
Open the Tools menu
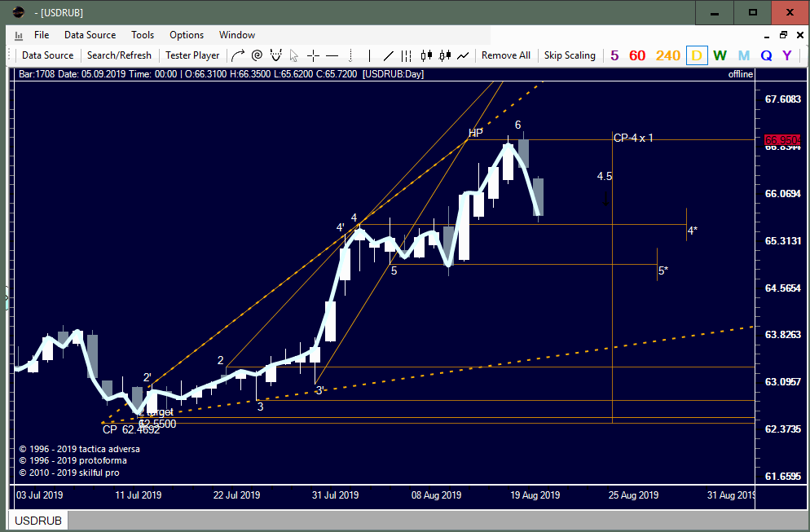click(143, 35)
